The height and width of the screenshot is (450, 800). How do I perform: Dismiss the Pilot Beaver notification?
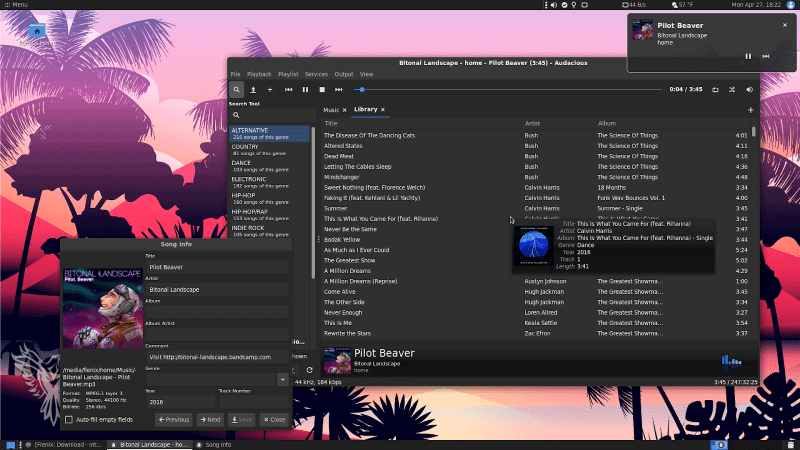[x=785, y=25]
